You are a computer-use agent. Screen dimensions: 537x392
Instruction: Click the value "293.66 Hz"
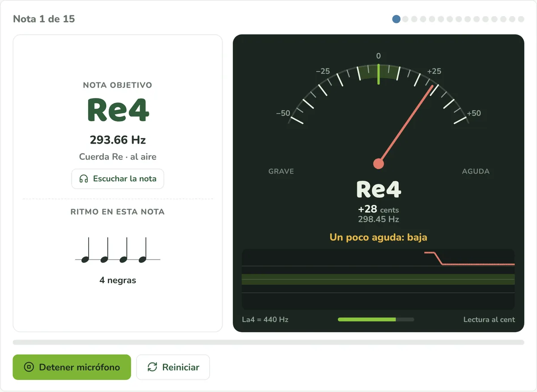(x=118, y=140)
